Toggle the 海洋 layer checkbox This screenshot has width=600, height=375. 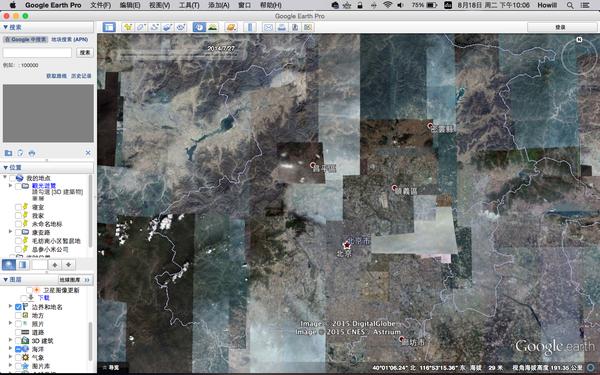point(18,349)
